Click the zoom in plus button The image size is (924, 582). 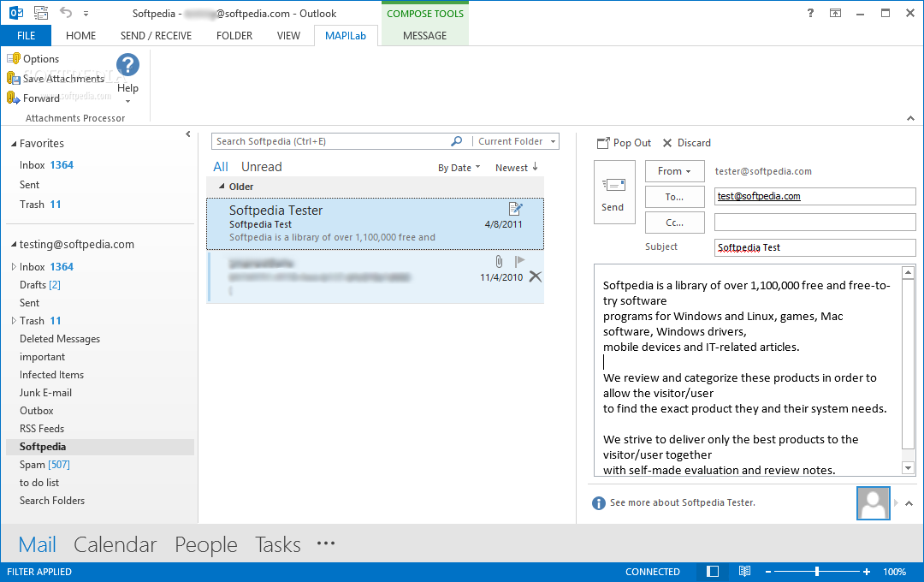tap(866, 572)
